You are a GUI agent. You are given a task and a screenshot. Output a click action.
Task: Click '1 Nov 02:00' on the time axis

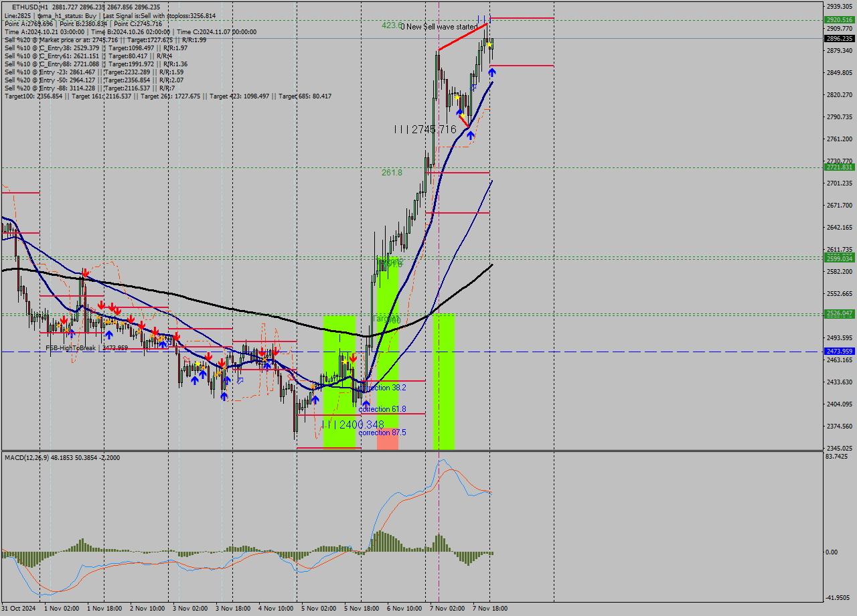pos(62,609)
